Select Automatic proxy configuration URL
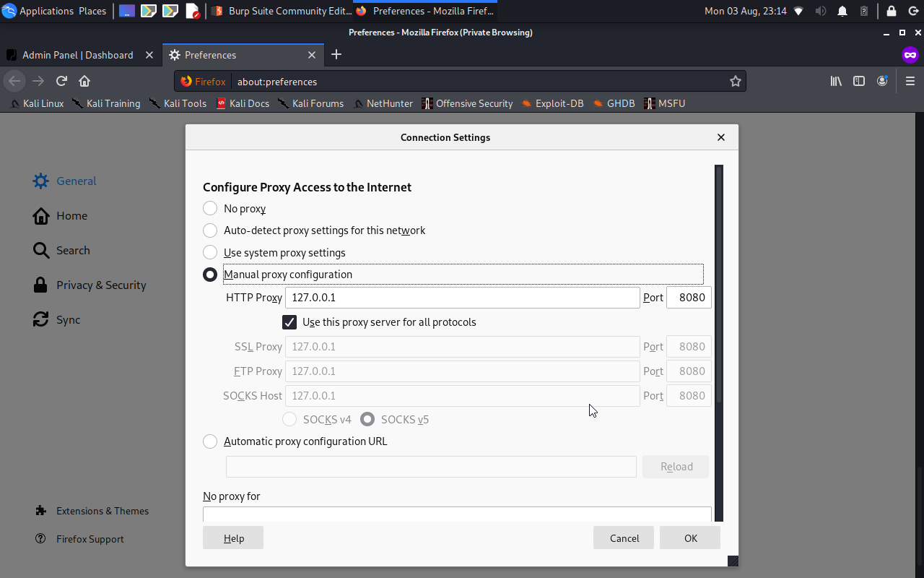924x578 pixels. (x=210, y=441)
